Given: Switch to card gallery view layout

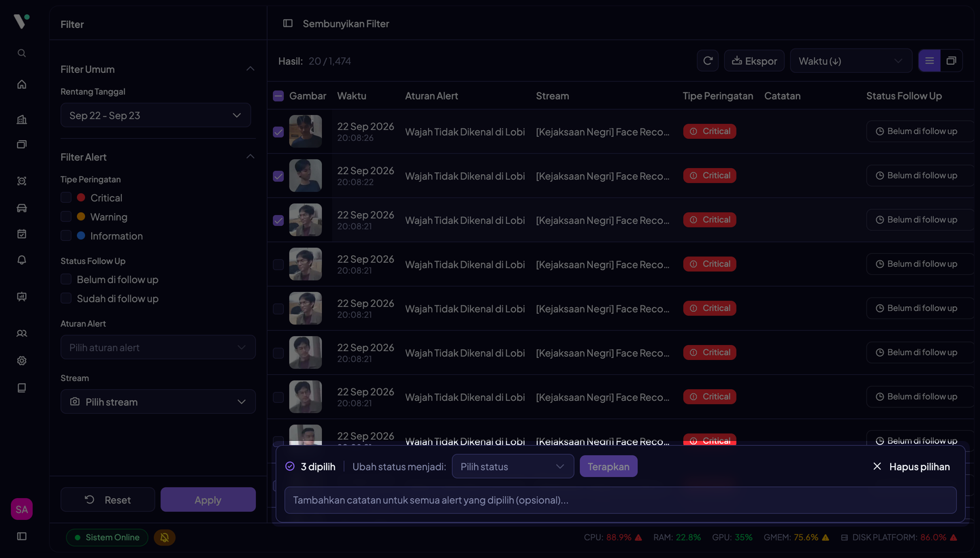Looking at the screenshot, I should [951, 61].
